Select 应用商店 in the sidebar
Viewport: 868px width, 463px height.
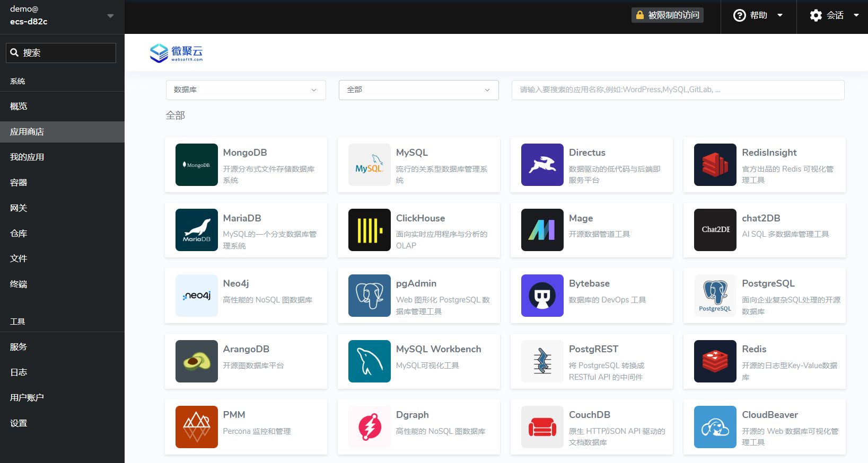(x=62, y=132)
